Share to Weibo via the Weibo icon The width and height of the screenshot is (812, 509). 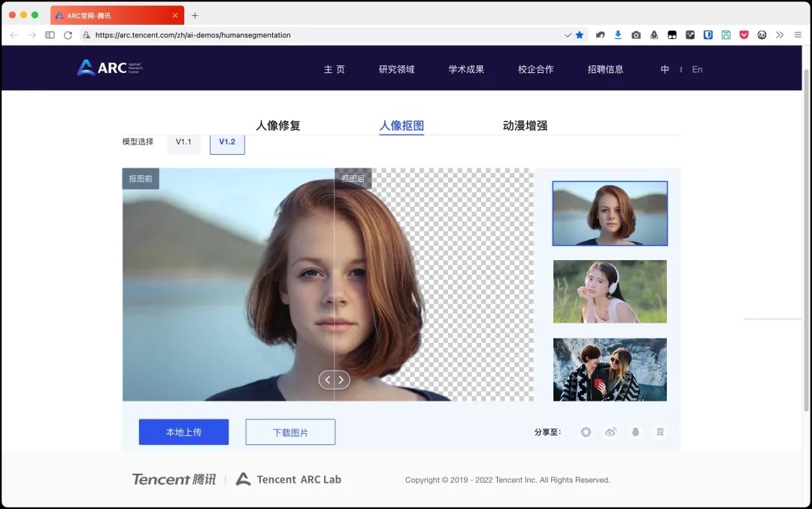click(611, 432)
